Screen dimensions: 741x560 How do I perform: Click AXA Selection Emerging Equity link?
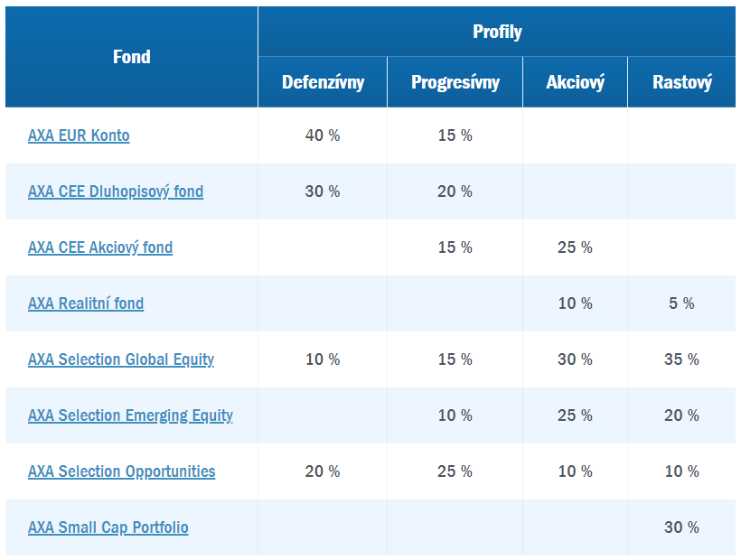130,415
